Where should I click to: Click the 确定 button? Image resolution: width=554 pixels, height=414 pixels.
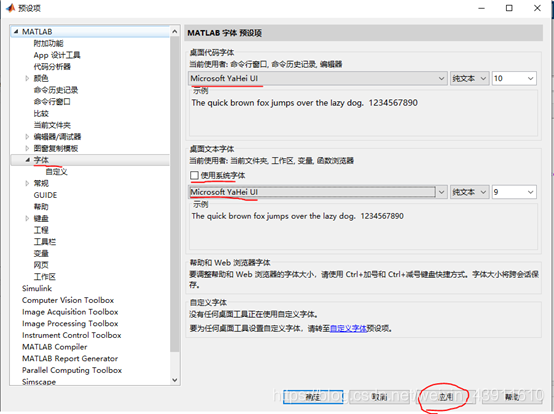click(x=313, y=397)
